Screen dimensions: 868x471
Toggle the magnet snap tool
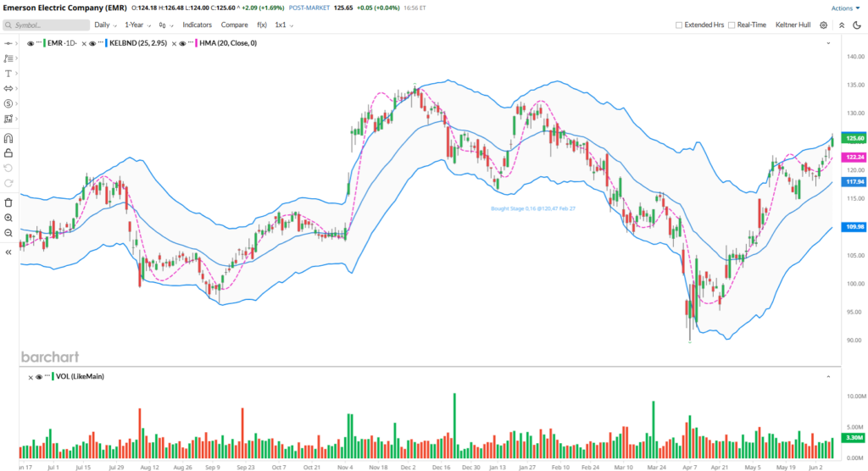8,138
